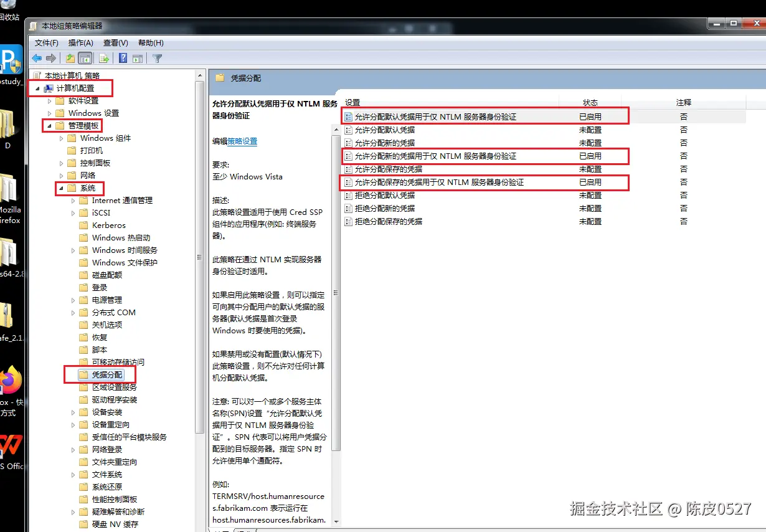Click the Filter funnel toolbar icon

click(x=157, y=58)
